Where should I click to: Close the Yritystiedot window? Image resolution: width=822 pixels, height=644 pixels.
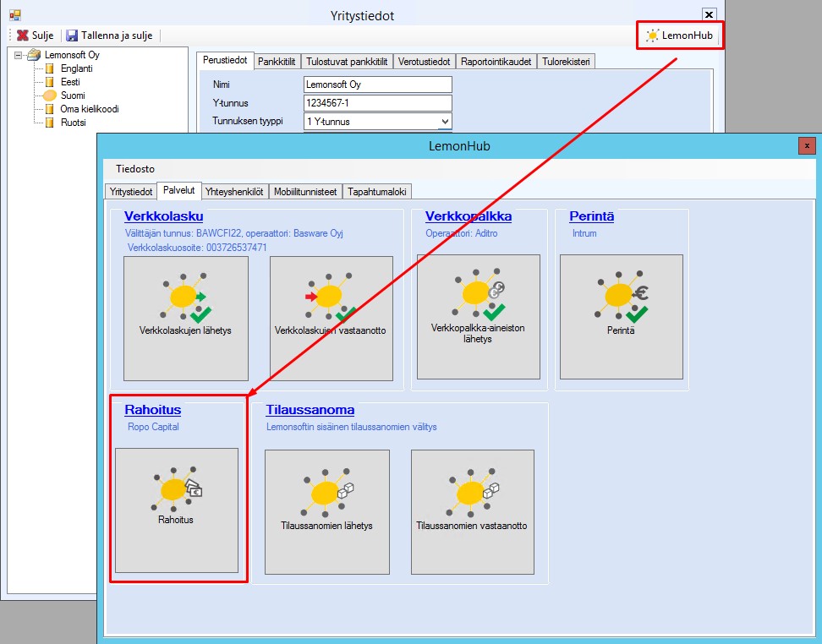709,14
